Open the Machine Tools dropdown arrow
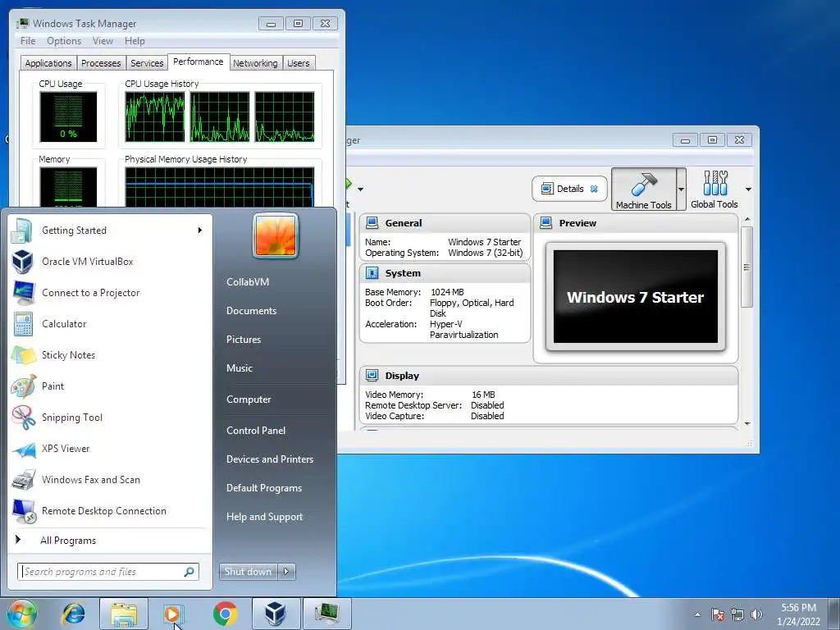 point(681,189)
